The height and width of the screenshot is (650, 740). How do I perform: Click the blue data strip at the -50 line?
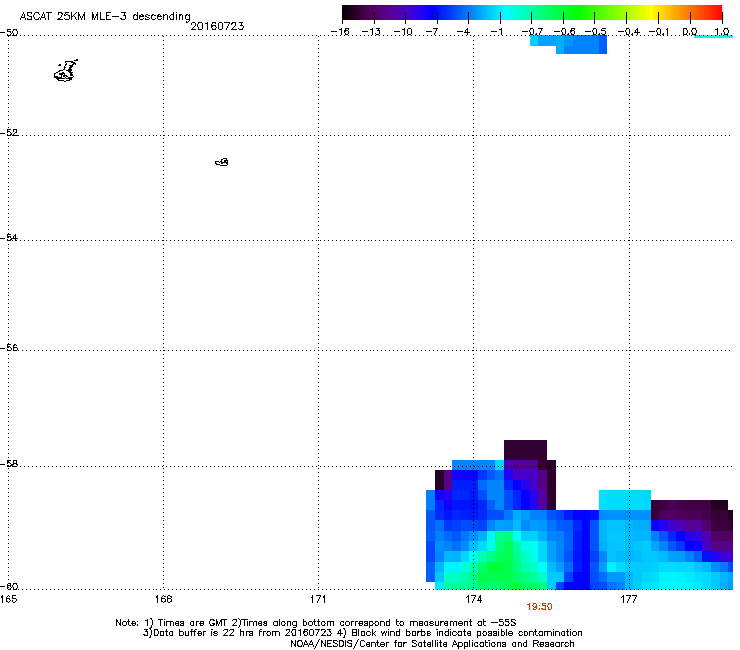coord(569,44)
